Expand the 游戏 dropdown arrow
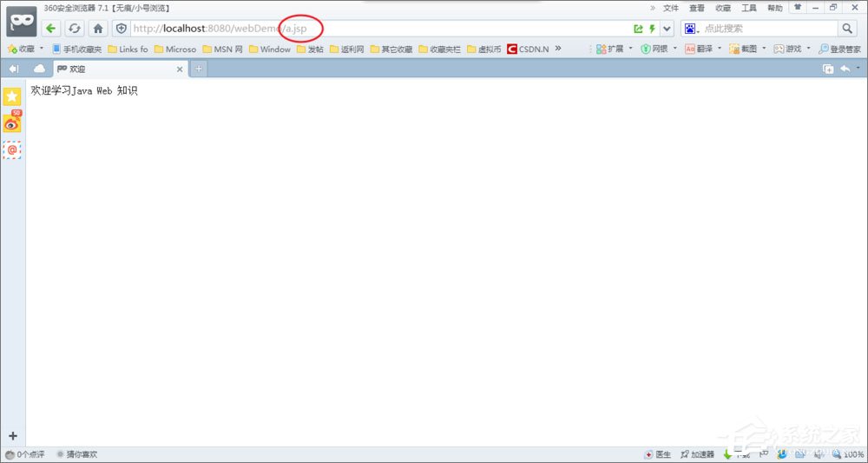 point(808,49)
